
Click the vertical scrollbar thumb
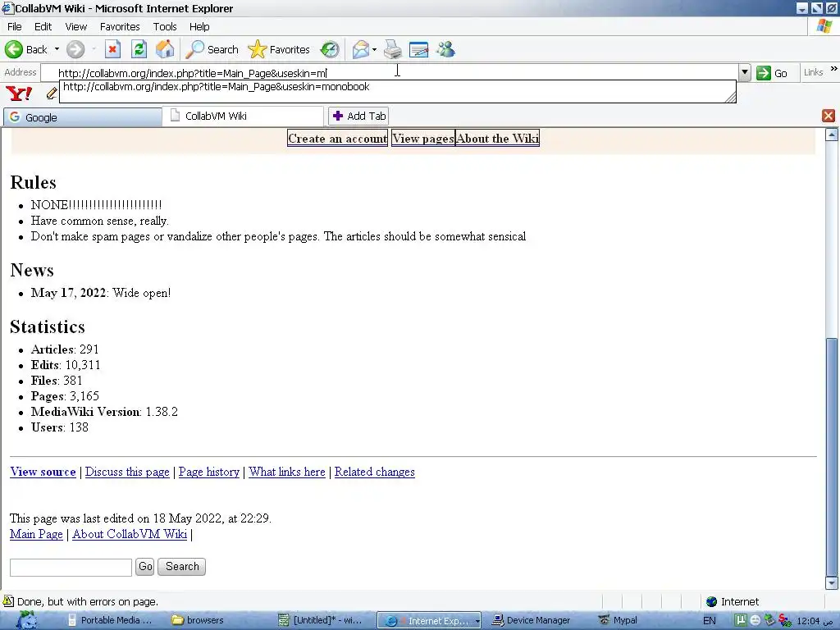click(831, 455)
